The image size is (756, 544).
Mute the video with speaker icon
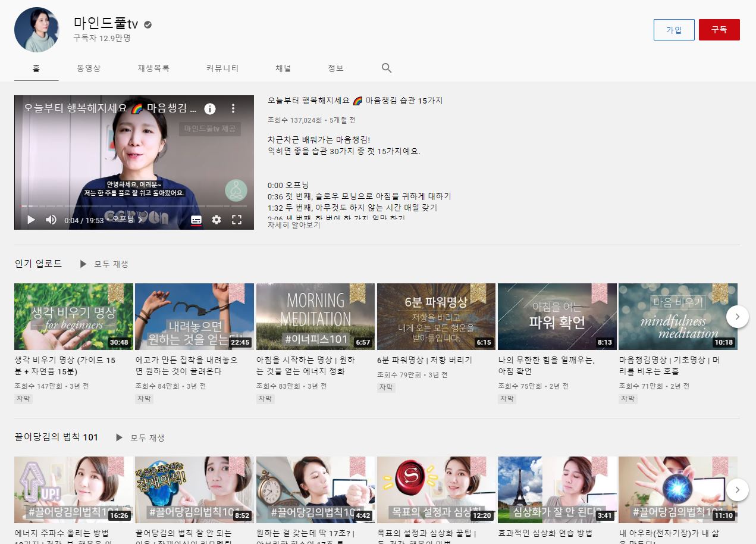click(51, 220)
